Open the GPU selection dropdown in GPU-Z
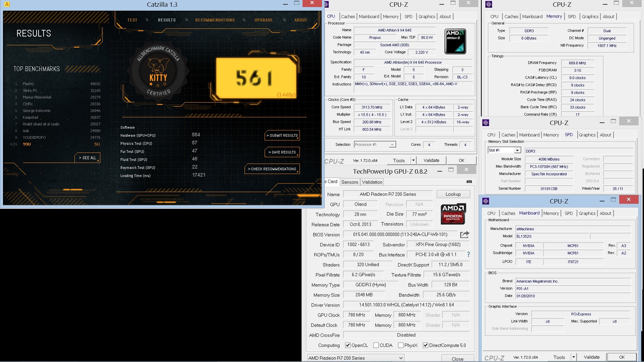 (x=356, y=358)
